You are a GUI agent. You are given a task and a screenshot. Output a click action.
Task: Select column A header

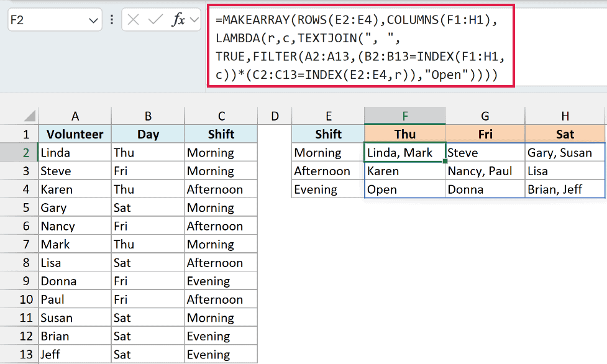[x=75, y=116]
